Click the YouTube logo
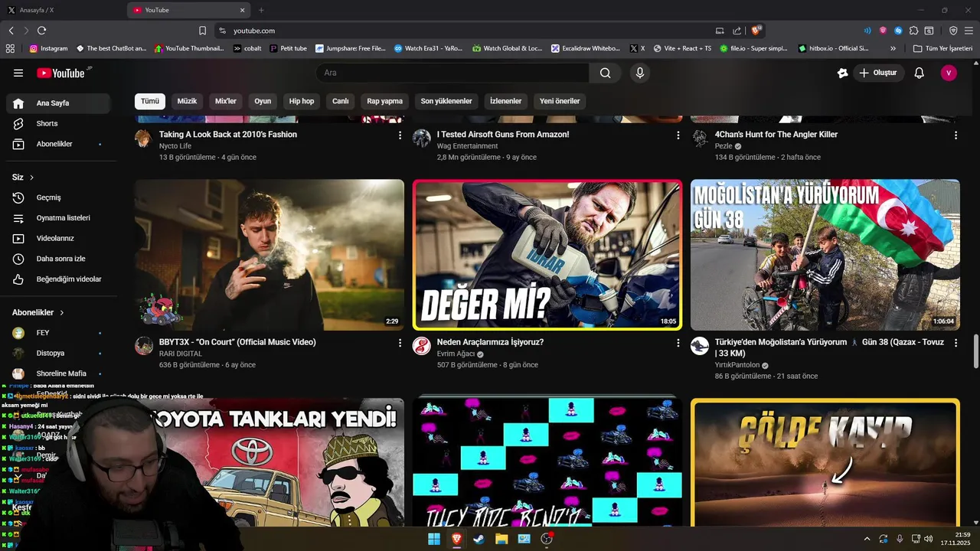 (x=61, y=73)
